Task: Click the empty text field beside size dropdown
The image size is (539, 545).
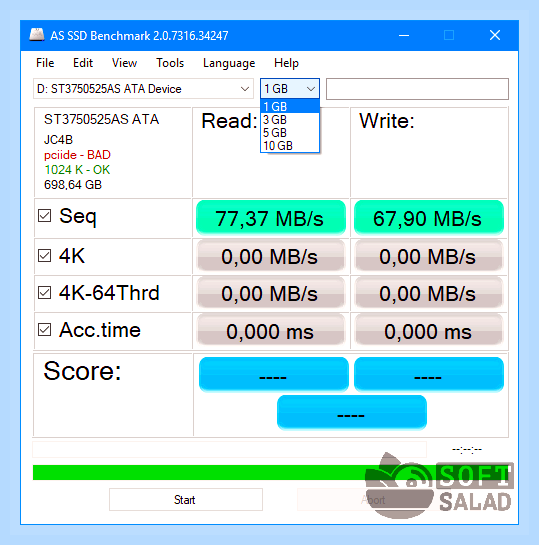Action: pyautogui.click(x=417, y=89)
